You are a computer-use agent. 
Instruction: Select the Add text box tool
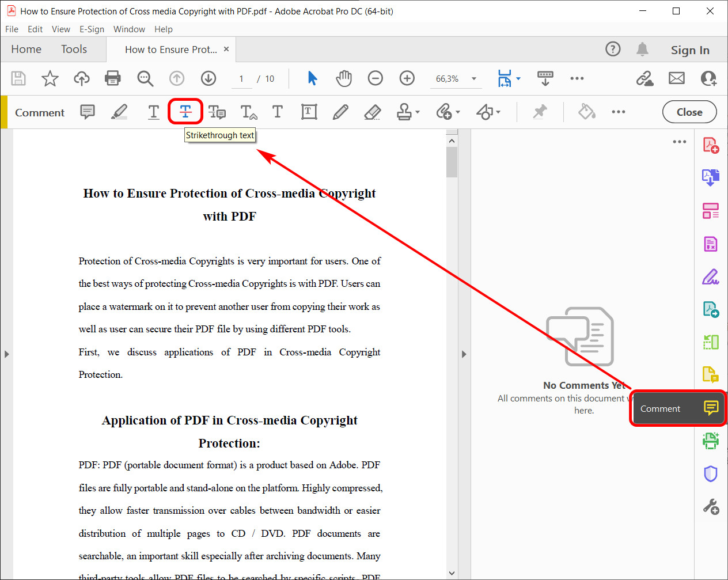click(x=309, y=111)
